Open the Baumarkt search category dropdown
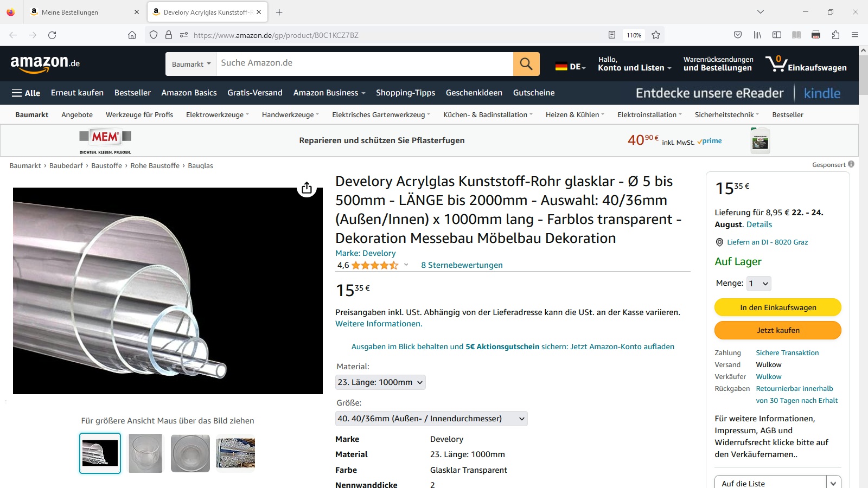Image resolution: width=868 pixels, height=488 pixels. pos(191,64)
